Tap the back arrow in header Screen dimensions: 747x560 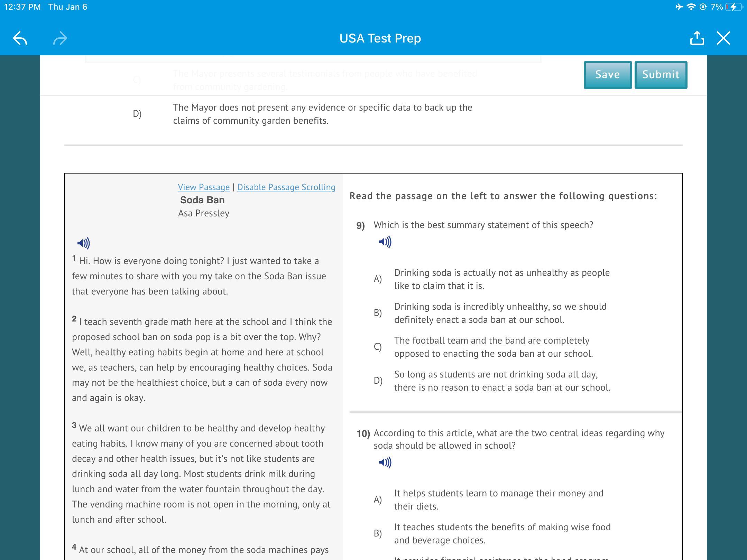20,38
